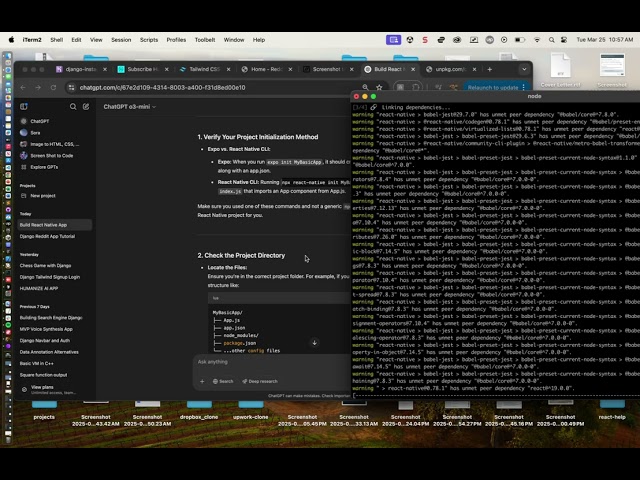The width and height of the screenshot is (640, 480).
Task: Open Basic VM in C++ chat
Action: tap(37, 364)
